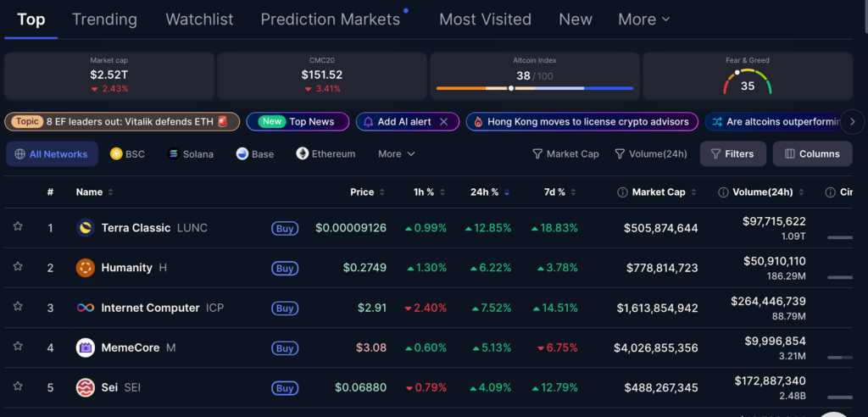Star Humanity to add to watchlist
This screenshot has height=417, width=868.
coord(18,266)
